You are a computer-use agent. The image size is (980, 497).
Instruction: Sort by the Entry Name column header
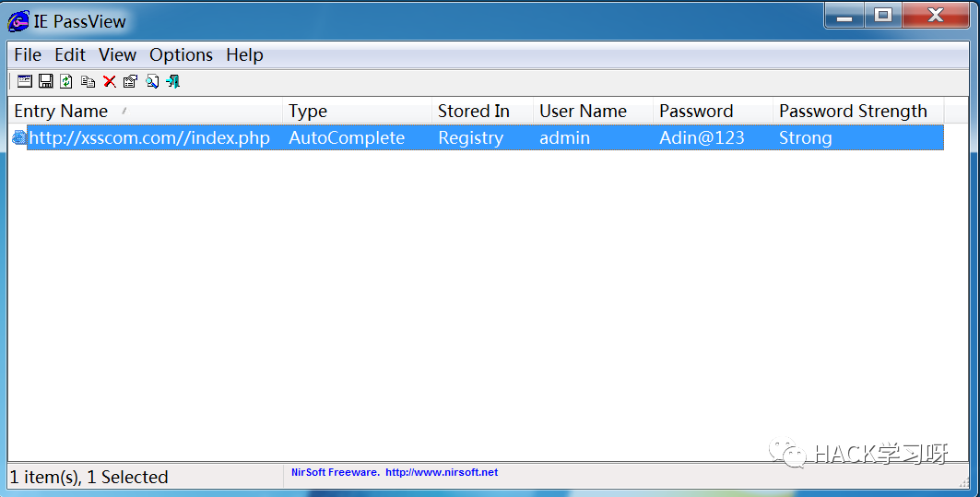coord(145,111)
